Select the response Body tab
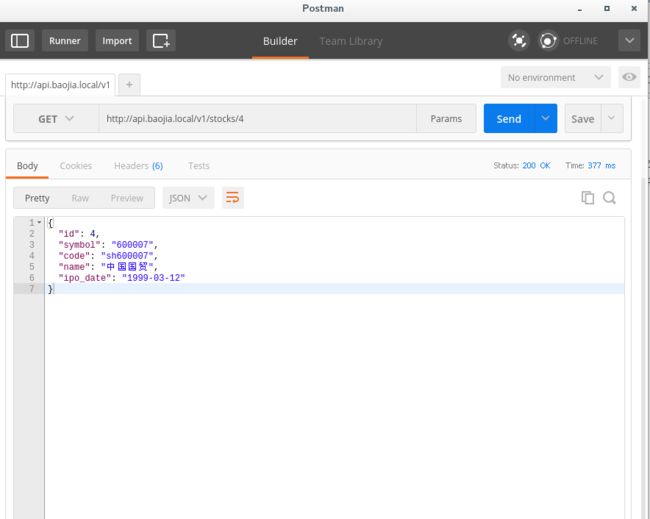650x519 pixels. click(x=27, y=165)
